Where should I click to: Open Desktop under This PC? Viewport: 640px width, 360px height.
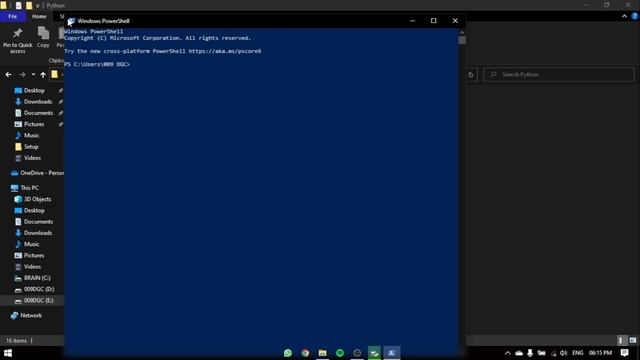coord(34,211)
